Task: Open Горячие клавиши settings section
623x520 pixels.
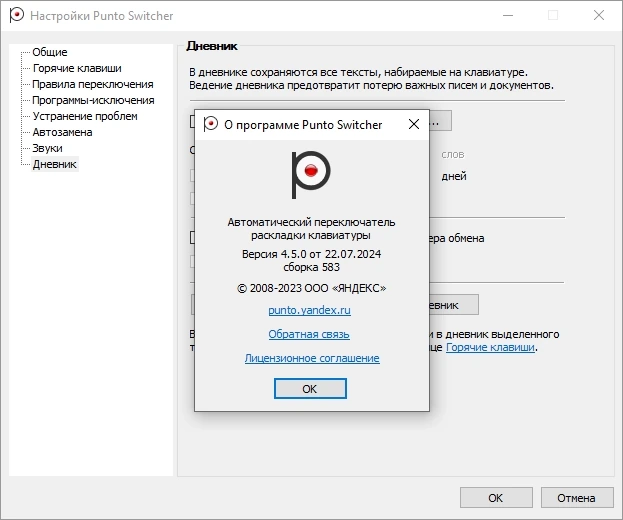Action: (77, 68)
